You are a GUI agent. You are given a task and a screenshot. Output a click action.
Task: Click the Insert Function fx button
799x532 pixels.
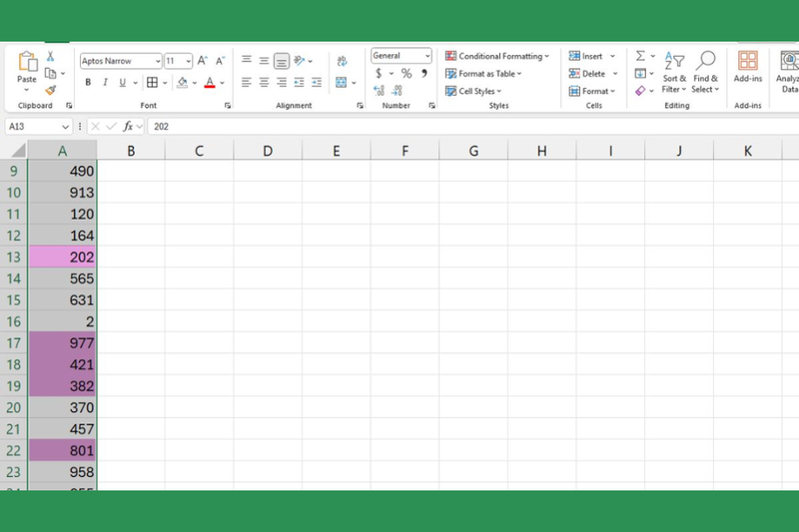tap(128, 126)
